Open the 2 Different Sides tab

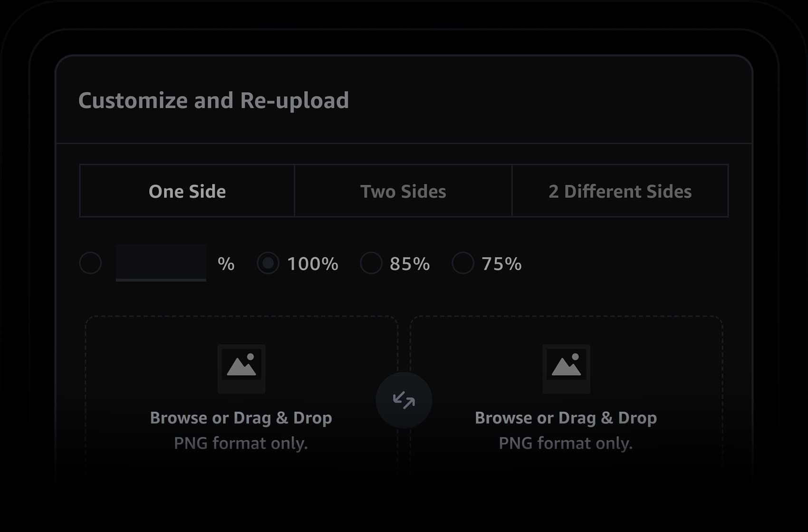pyautogui.click(x=620, y=191)
